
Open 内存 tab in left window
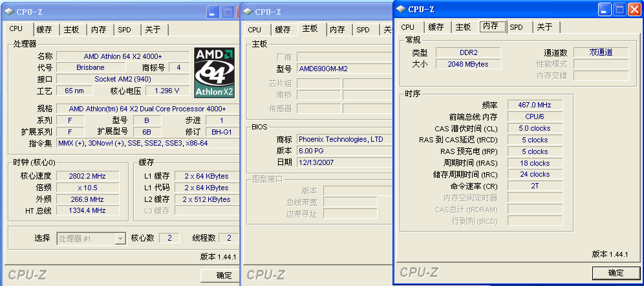pos(99,30)
